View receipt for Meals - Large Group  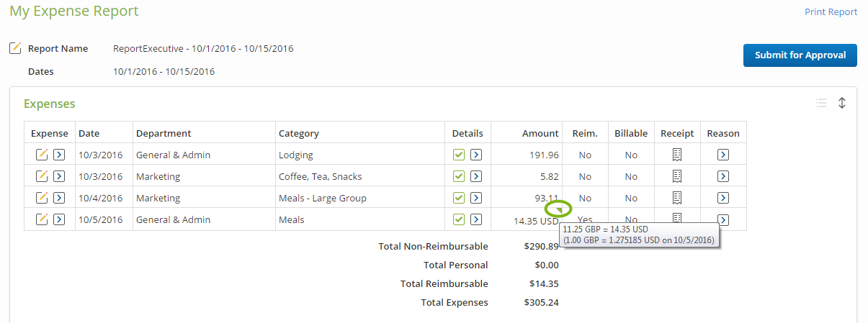pos(676,198)
